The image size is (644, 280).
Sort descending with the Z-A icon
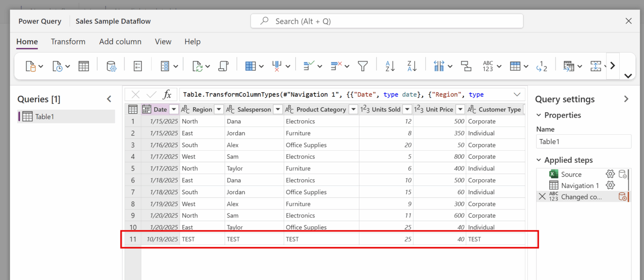tap(412, 66)
